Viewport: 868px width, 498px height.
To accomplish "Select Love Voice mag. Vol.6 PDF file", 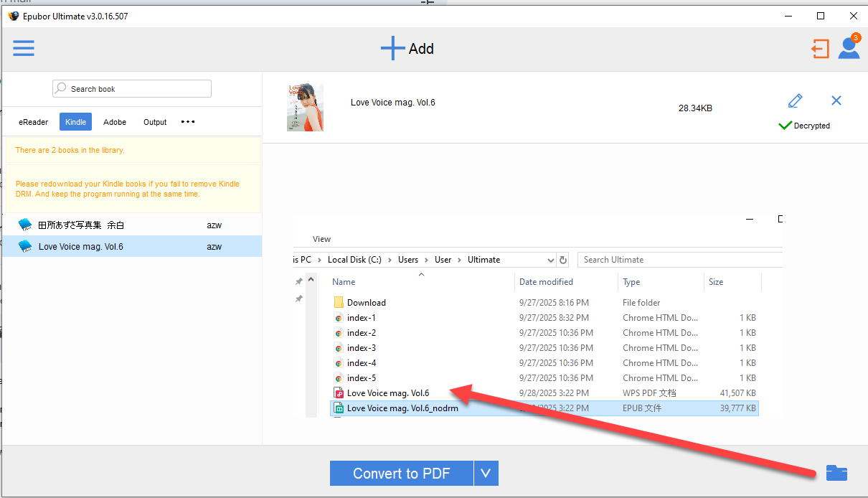I will click(x=387, y=393).
